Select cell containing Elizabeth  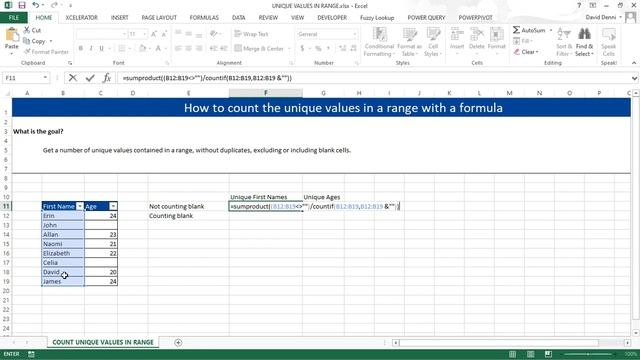(63, 253)
